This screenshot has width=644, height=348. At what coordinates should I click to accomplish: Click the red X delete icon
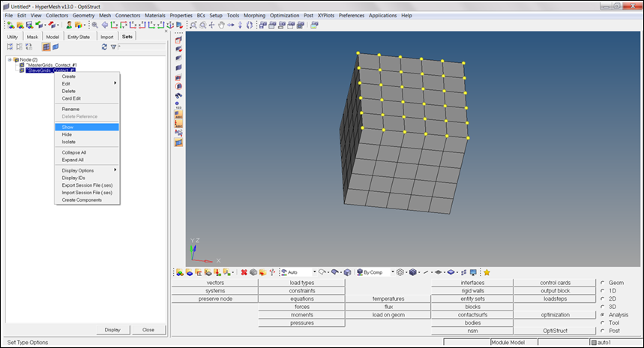coord(244,272)
